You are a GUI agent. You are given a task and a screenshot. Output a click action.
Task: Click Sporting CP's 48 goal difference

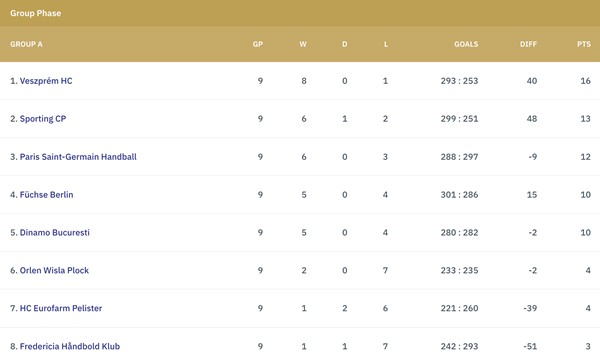coord(532,119)
